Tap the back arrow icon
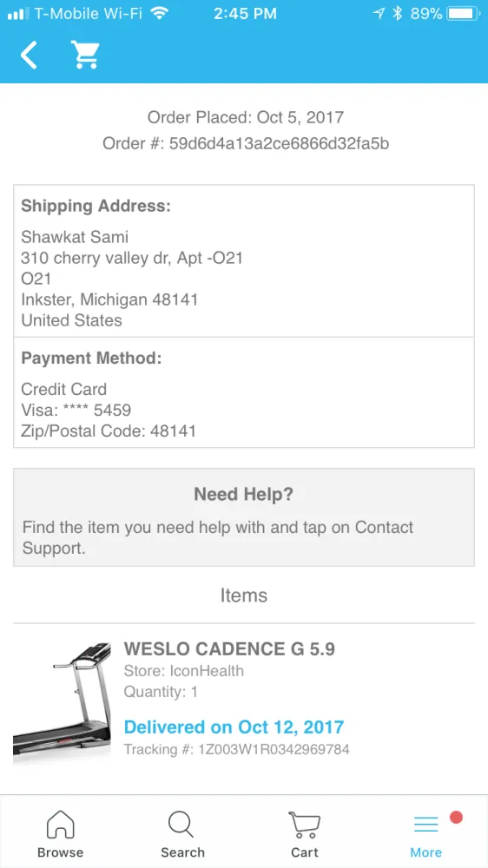This screenshot has width=488, height=868. (29, 55)
